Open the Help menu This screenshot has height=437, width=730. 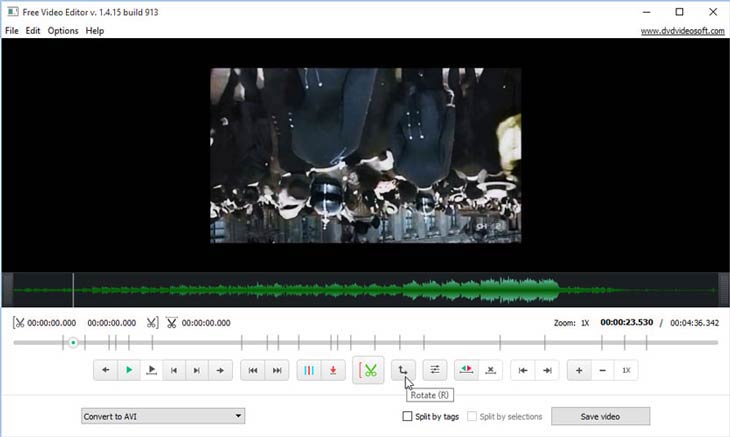tap(95, 31)
